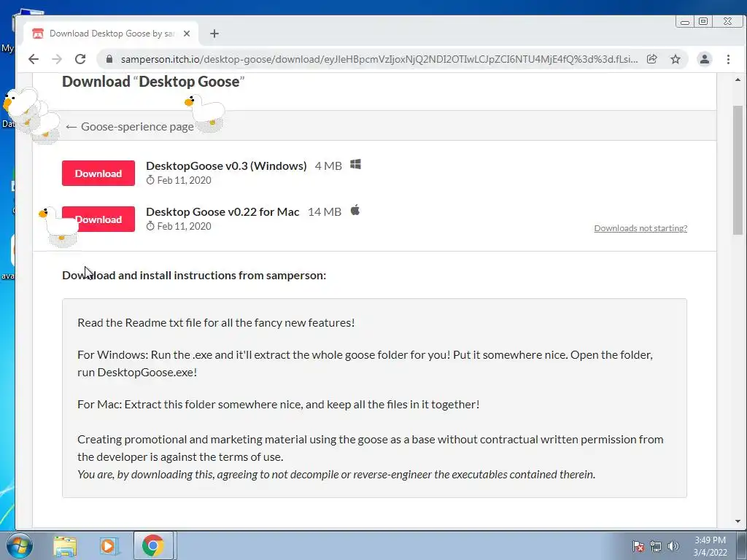Click the Chrome taskbar icon
The height and width of the screenshot is (560, 747).
(x=152, y=545)
